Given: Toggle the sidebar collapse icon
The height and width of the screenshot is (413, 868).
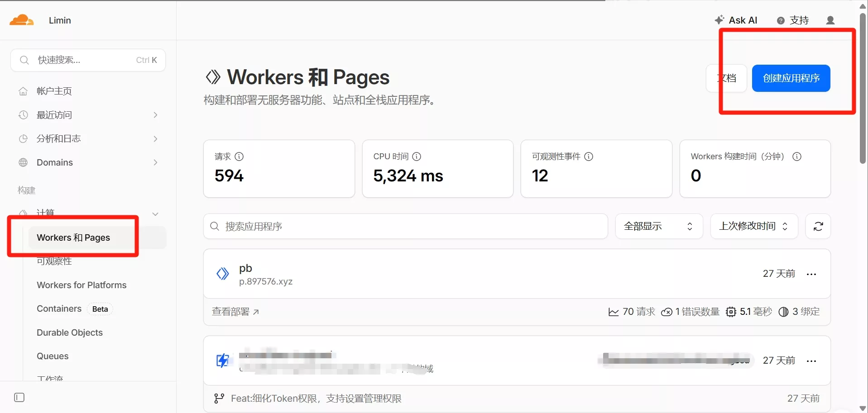Looking at the screenshot, I should point(19,398).
